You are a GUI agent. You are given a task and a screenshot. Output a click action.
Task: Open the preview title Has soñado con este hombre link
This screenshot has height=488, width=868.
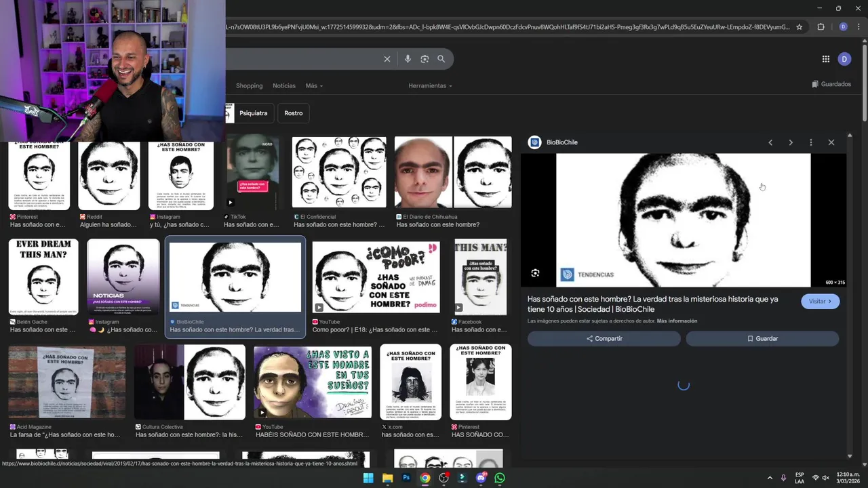click(x=652, y=304)
